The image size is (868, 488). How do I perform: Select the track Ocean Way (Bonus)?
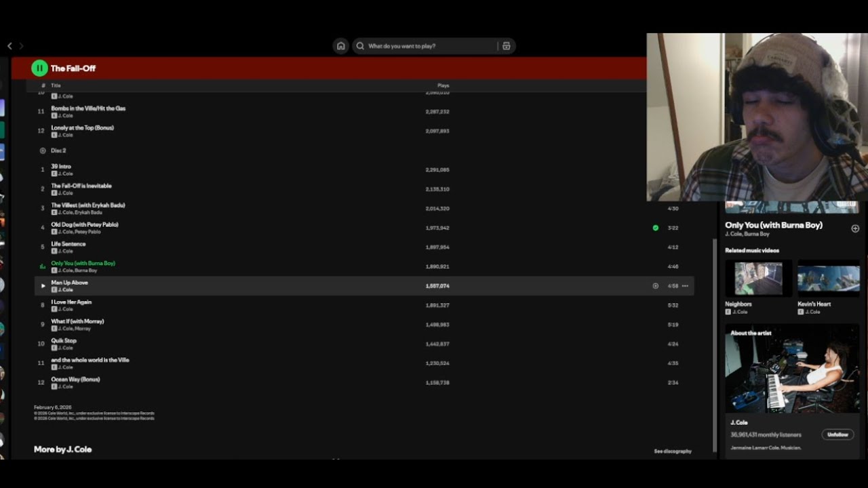point(75,380)
